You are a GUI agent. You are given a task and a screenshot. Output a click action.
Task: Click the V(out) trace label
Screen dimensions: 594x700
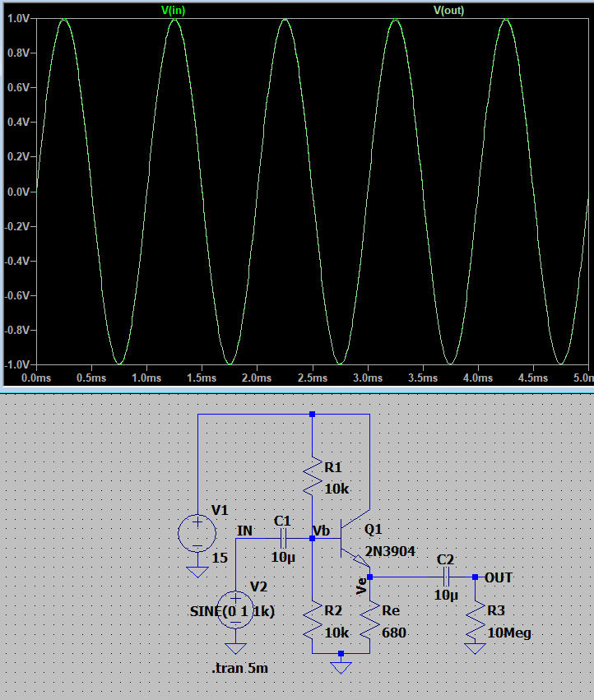point(448,10)
